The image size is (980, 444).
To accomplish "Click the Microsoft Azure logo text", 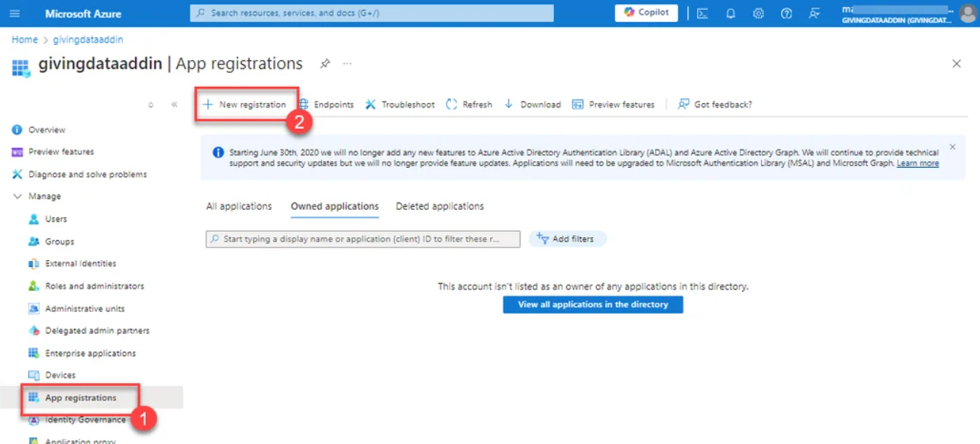I will [83, 14].
